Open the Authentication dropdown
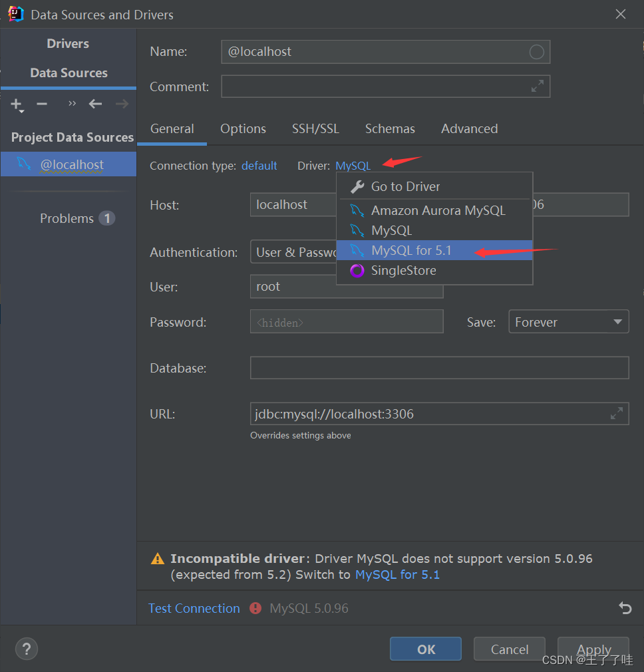Image resolution: width=644 pixels, height=672 pixels. (x=293, y=252)
